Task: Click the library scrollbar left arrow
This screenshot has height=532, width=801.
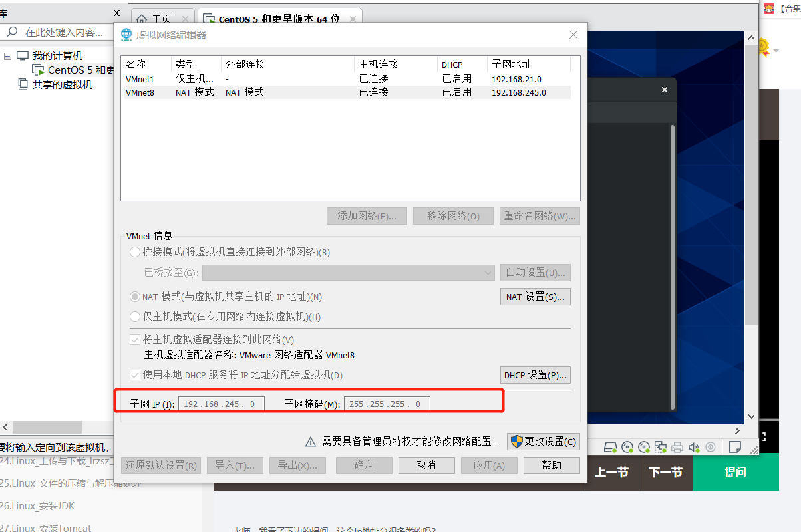Action: (6, 427)
